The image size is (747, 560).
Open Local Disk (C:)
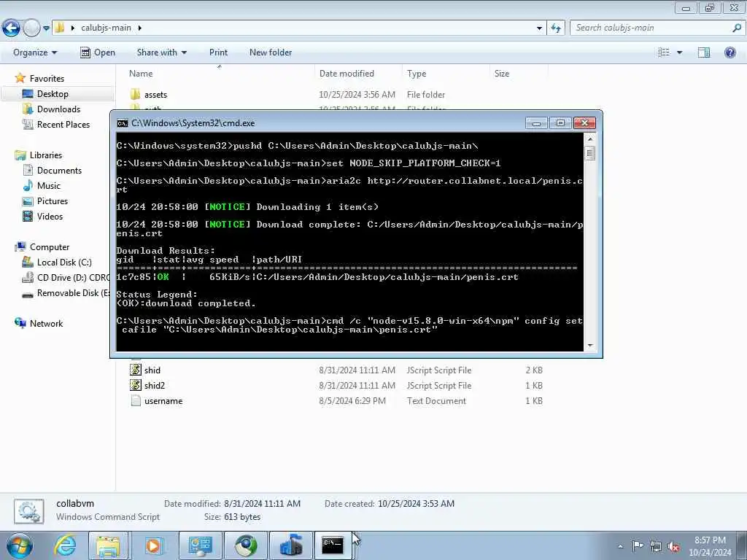[64, 262]
